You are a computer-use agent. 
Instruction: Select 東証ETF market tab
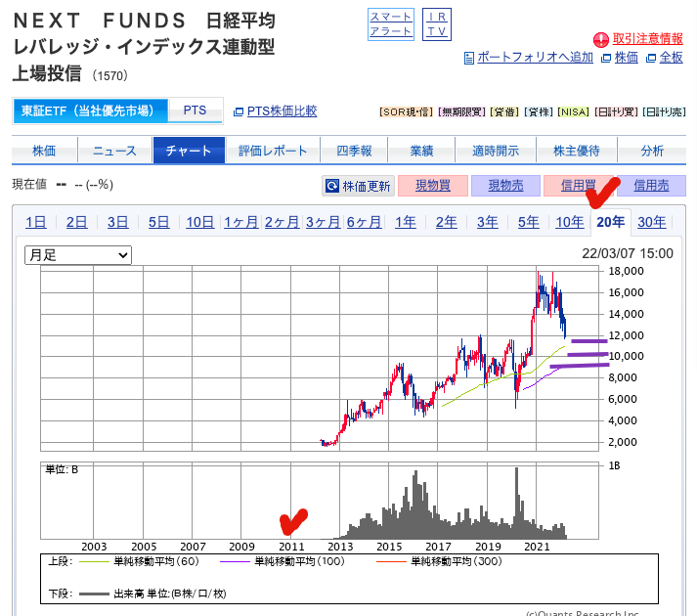click(90, 110)
